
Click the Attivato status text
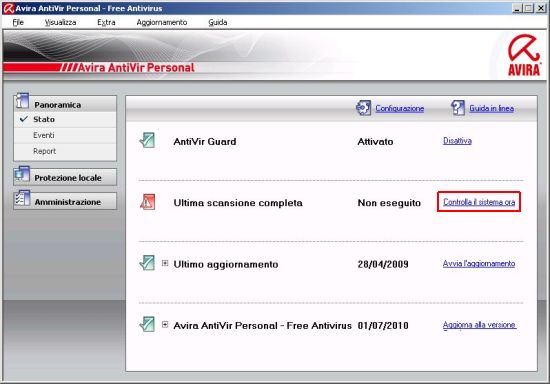point(375,142)
